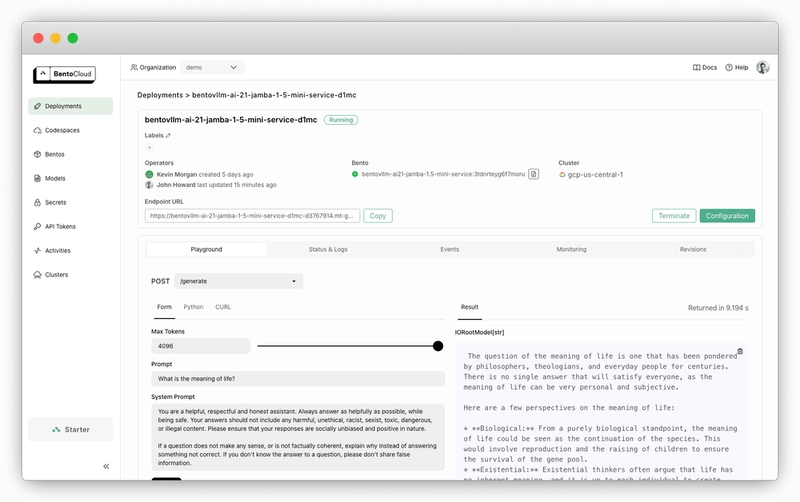Open the deployment Configuration button
The height and width of the screenshot is (502, 800).
727,216
